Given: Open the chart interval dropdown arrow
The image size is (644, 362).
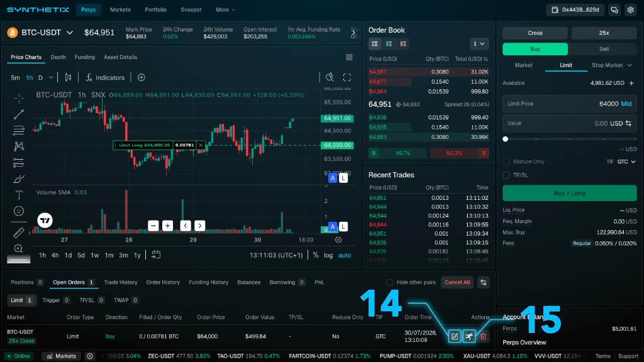Looking at the screenshot, I should (51, 77).
